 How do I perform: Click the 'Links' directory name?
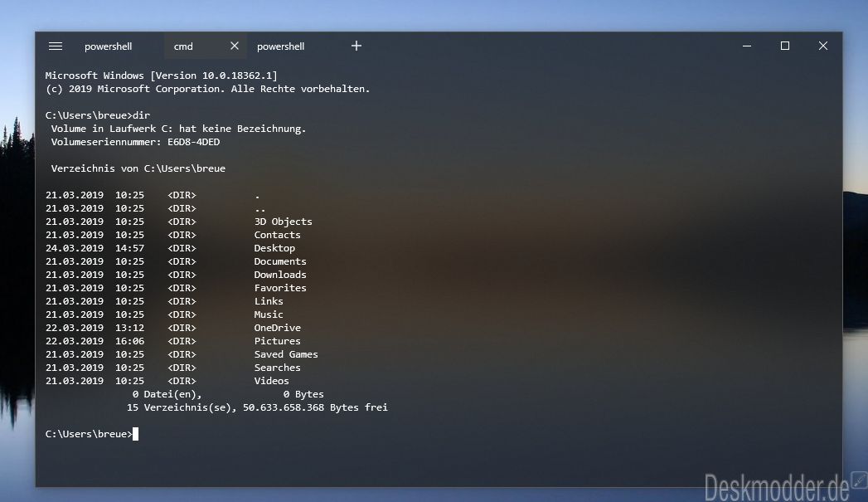click(x=269, y=301)
